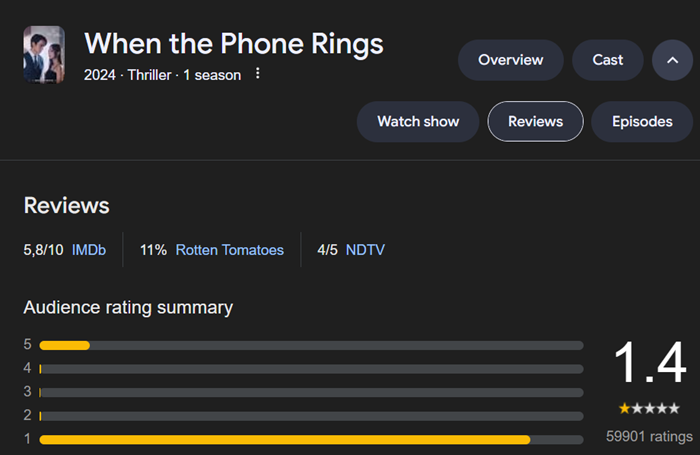Open the IMDb rating link

point(89,250)
